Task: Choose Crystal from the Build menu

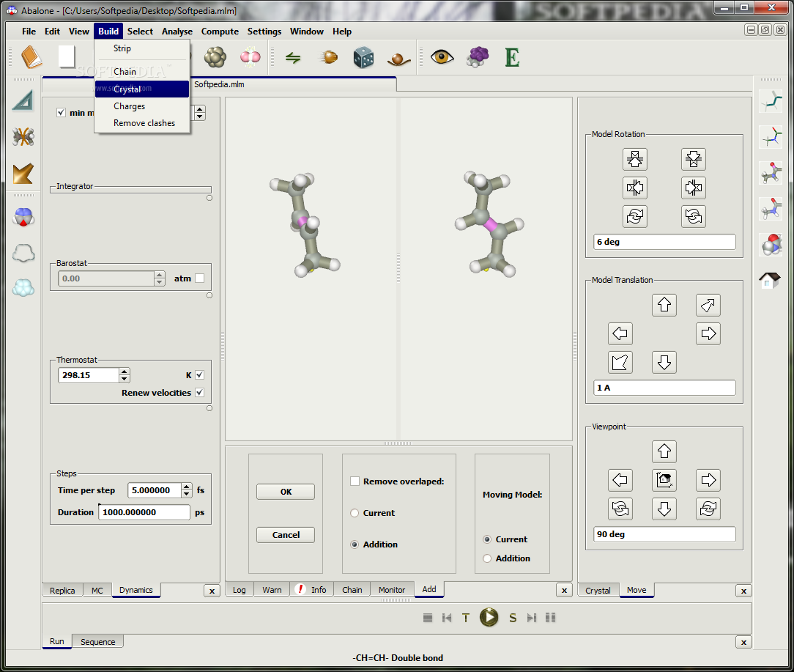Action: pos(142,89)
